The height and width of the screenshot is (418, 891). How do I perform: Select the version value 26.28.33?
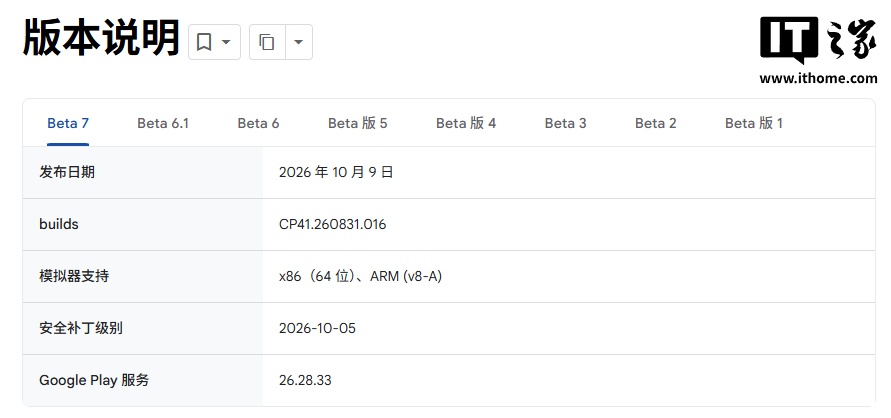pos(305,381)
